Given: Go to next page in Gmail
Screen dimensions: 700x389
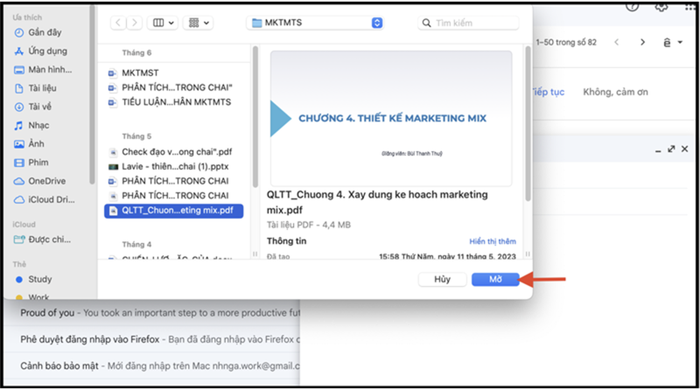Looking at the screenshot, I should [642, 42].
